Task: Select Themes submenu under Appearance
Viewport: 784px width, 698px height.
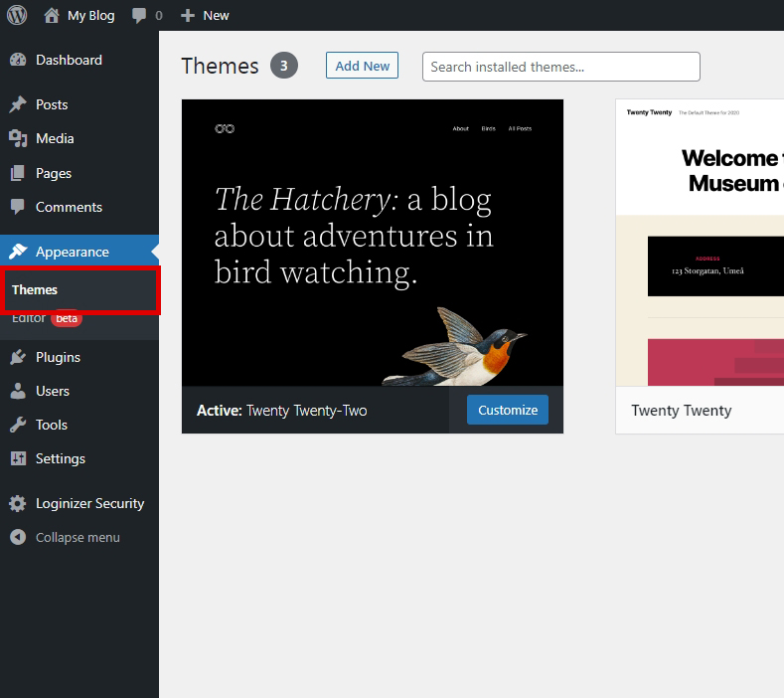Action: coord(35,289)
